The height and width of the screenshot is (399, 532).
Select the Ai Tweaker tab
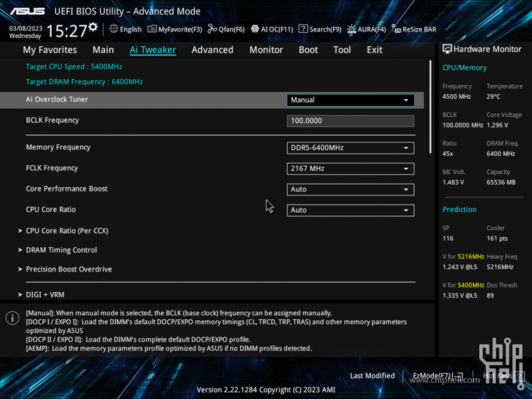tap(153, 50)
